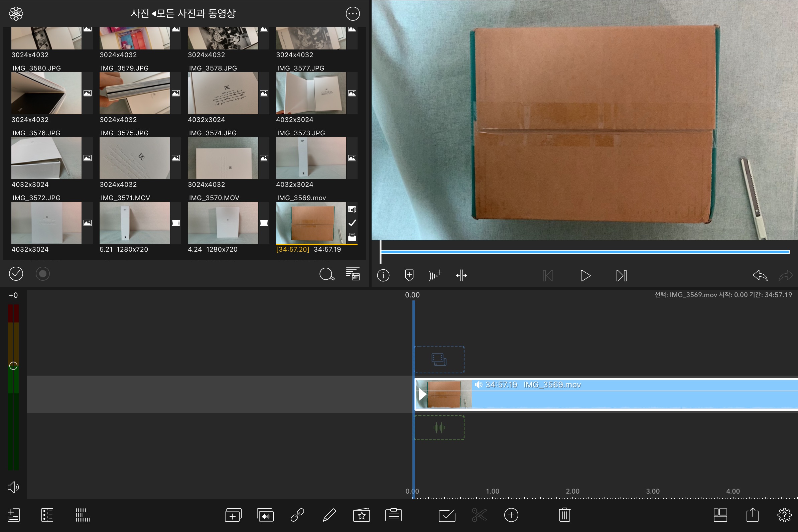
Task: Tap the clip info button
Action: pyautogui.click(x=383, y=275)
